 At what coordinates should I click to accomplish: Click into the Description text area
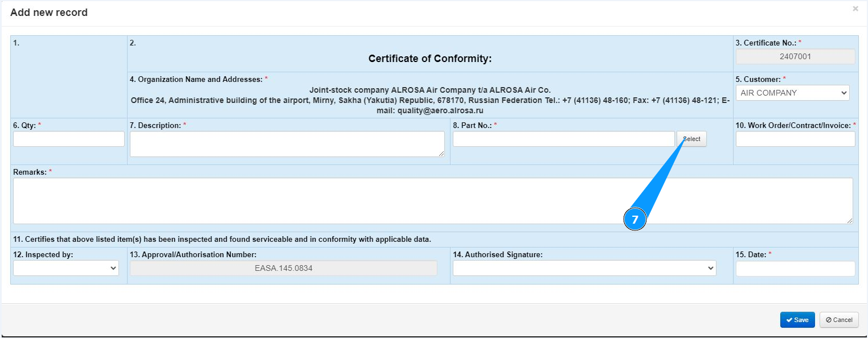[x=286, y=144]
